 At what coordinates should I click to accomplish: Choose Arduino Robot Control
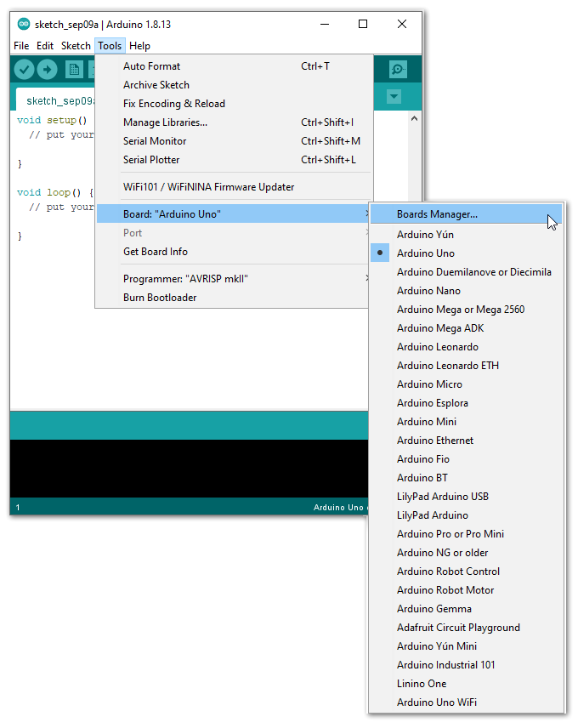click(x=466, y=572)
